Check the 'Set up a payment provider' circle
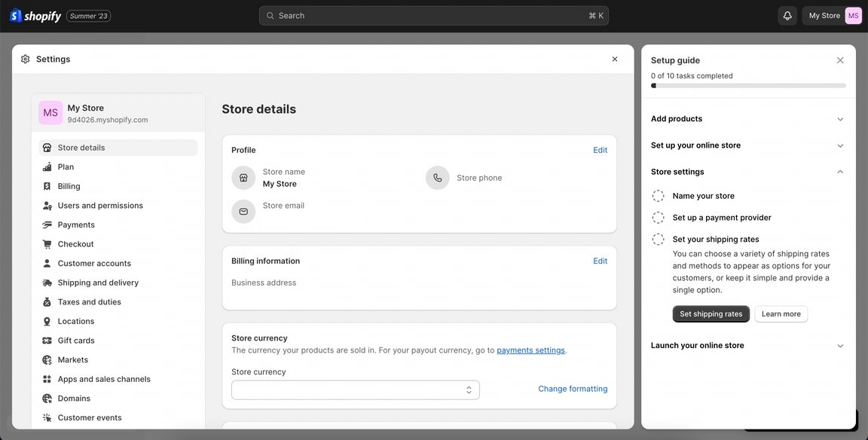 coord(658,218)
